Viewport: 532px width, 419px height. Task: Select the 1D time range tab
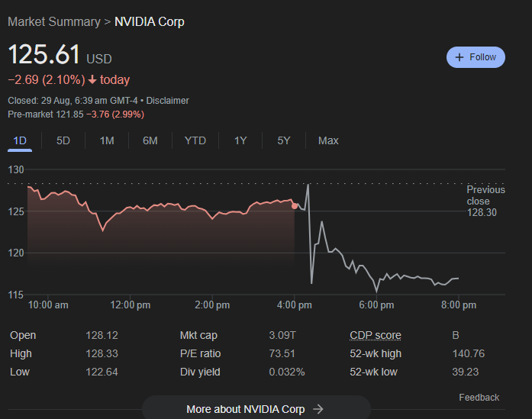20,140
